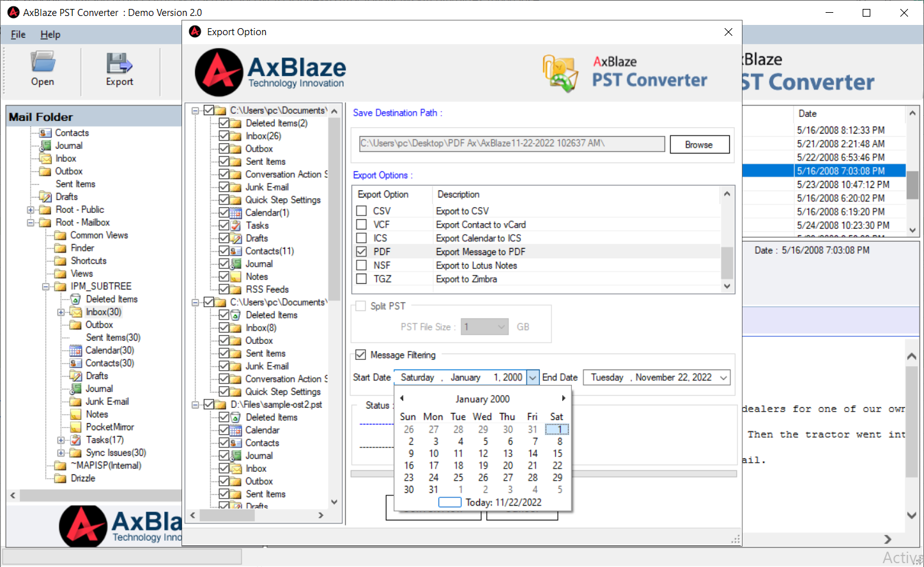The width and height of the screenshot is (924, 567).
Task: Check the NSF export option
Action: tap(362, 265)
